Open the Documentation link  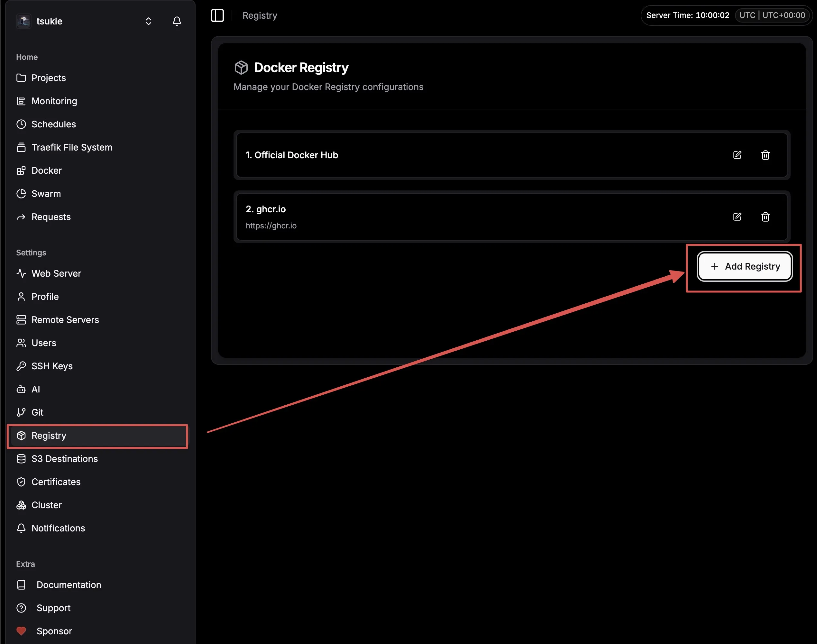[69, 585]
